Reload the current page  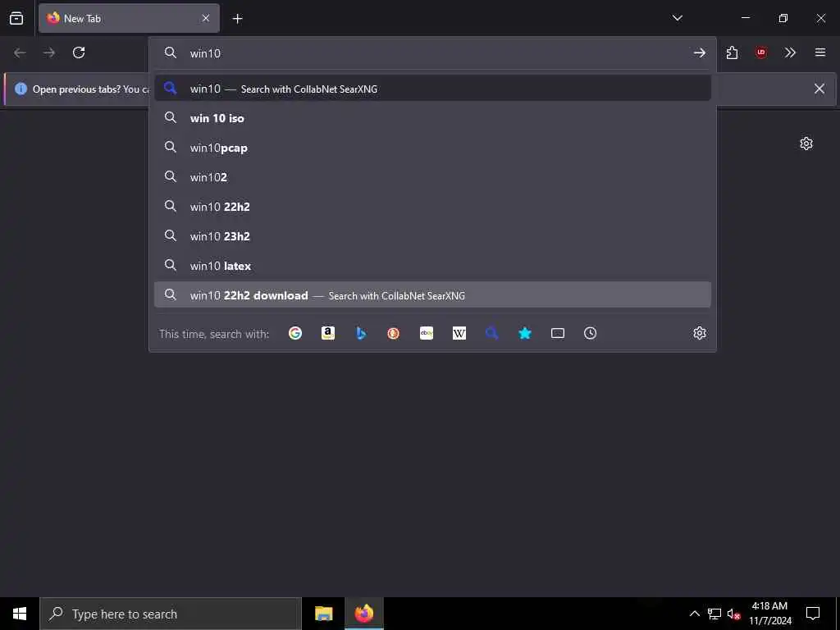pyautogui.click(x=79, y=52)
